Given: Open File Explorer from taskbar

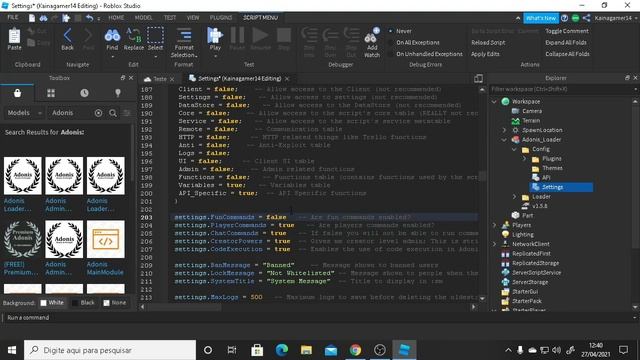Looking at the screenshot, I should (x=306, y=350).
